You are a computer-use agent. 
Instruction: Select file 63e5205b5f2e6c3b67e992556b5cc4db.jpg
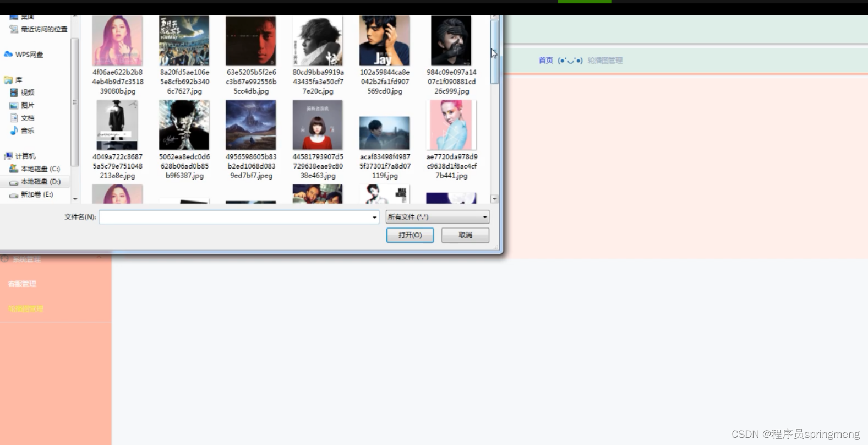[x=251, y=55]
